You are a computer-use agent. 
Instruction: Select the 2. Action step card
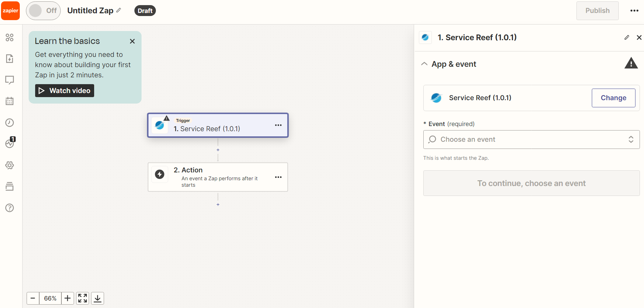tap(218, 177)
